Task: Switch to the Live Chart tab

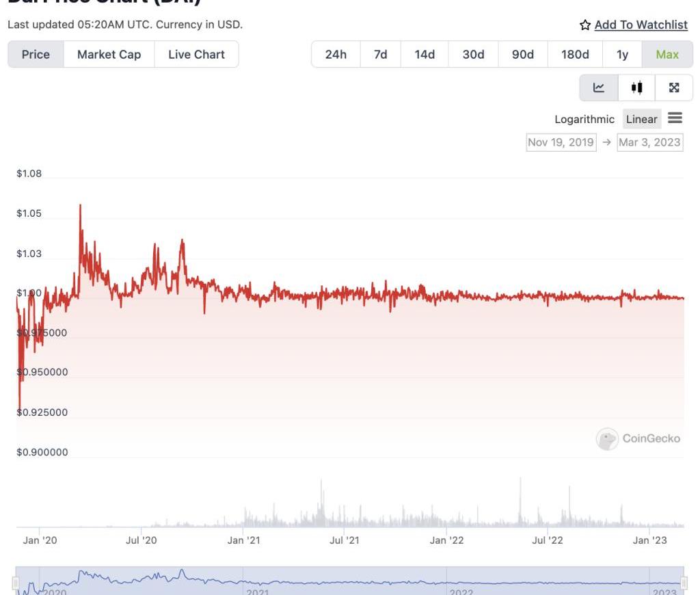Action: (196, 55)
